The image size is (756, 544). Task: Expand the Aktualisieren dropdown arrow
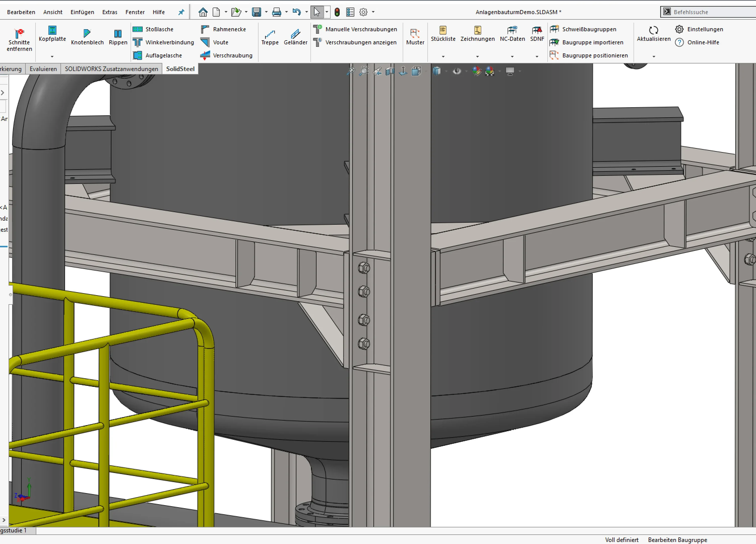(x=654, y=57)
